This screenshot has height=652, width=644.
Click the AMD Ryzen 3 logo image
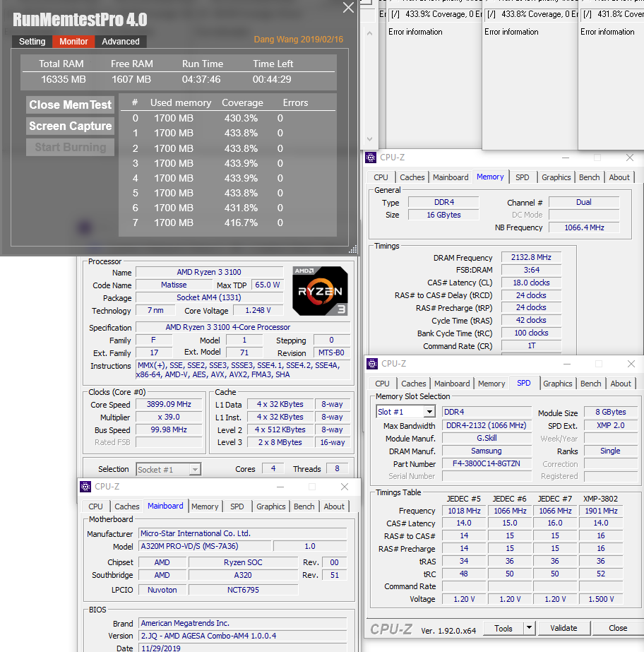[x=320, y=290]
